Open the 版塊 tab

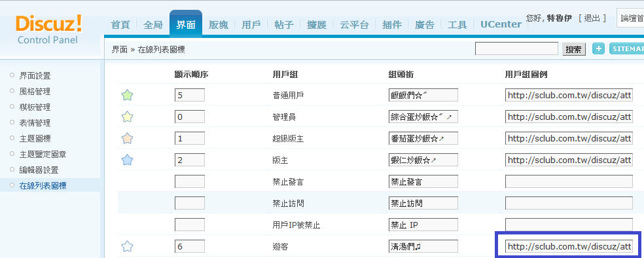pos(218,25)
